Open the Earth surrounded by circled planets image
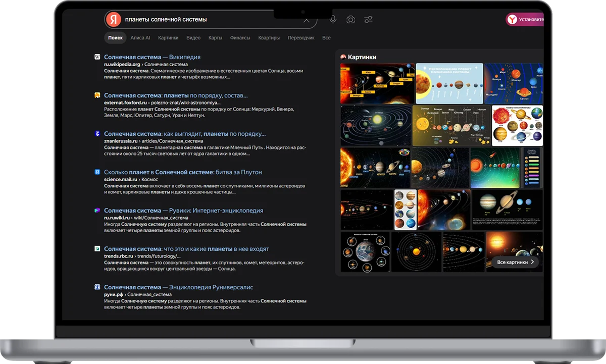This screenshot has height=364, width=606. click(365, 251)
